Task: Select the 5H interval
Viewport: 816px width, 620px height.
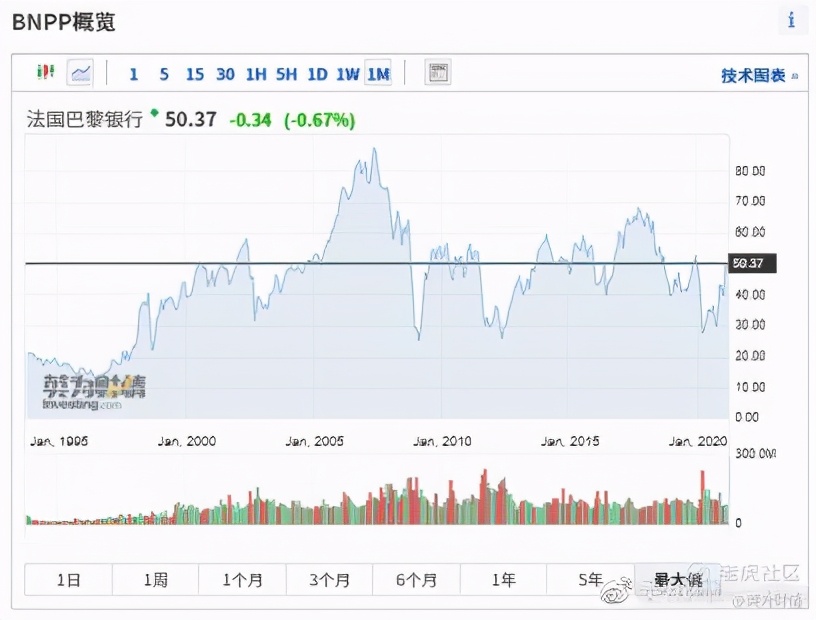Action: [x=287, y=74]
